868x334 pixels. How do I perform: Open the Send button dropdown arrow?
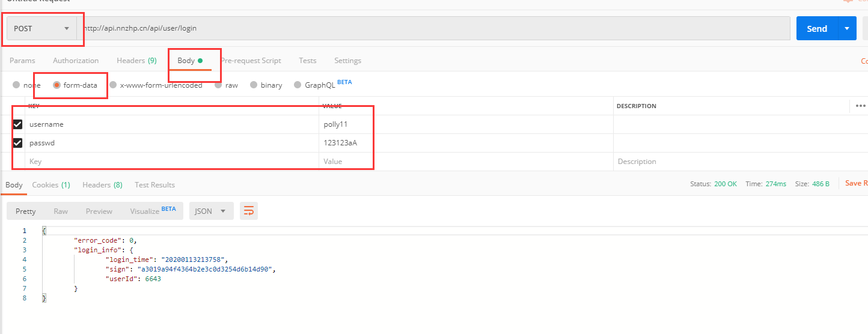(847, 28)
